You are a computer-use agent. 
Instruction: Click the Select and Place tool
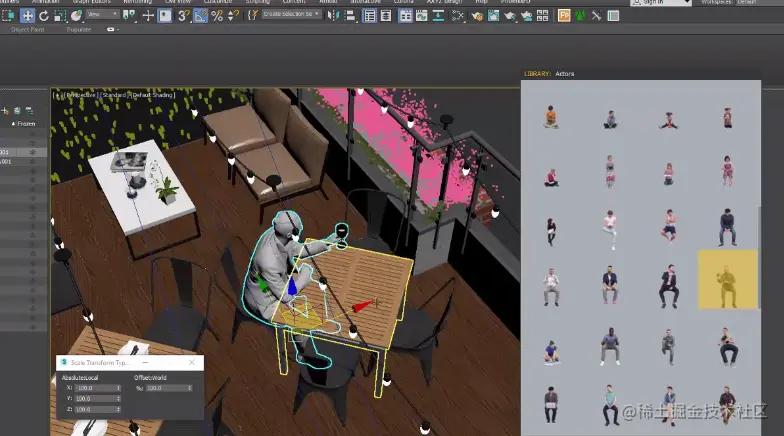coord(76,16)
